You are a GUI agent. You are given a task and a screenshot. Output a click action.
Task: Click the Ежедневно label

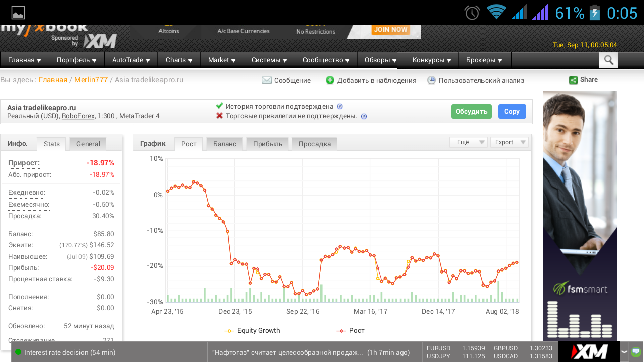27,193
